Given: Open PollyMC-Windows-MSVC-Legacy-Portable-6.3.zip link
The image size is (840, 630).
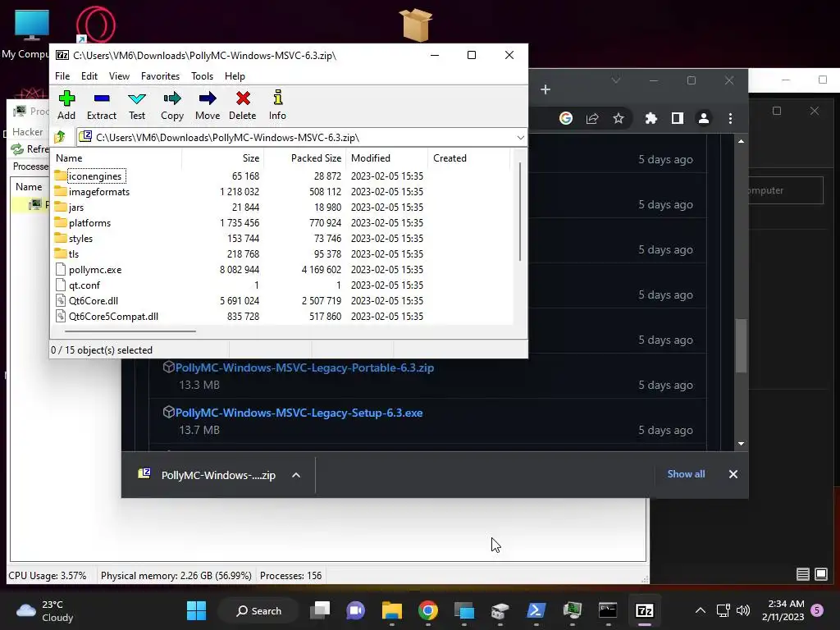Looking at the screenshot, I should point(304,367).
